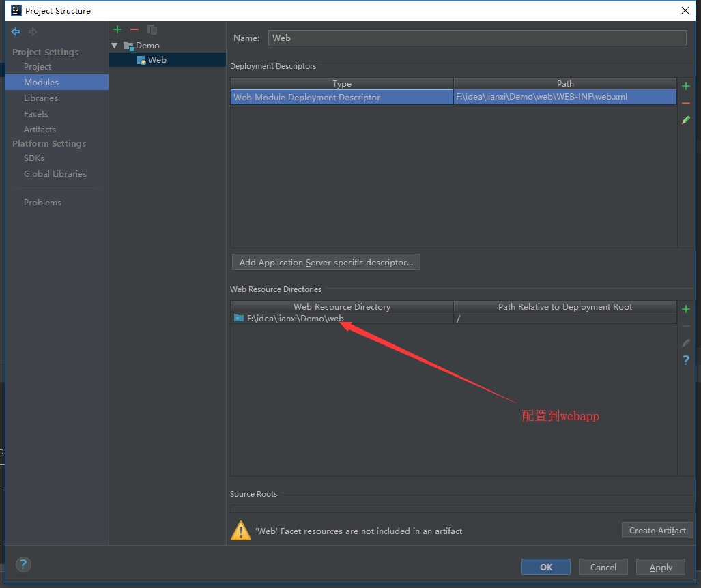Open the SDKs platform settings
Image resolution: width=701 pixels, height=588 pixels.
pos(34,158)
